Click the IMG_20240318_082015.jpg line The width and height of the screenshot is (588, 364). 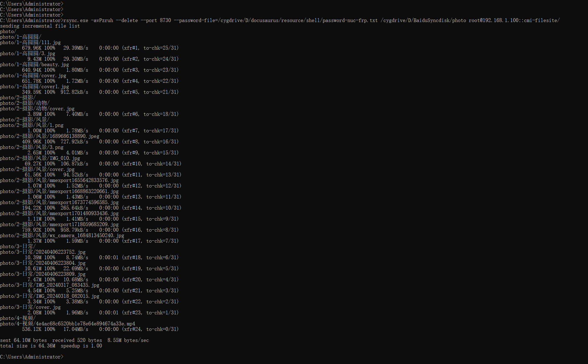click(x=50, y=296)
